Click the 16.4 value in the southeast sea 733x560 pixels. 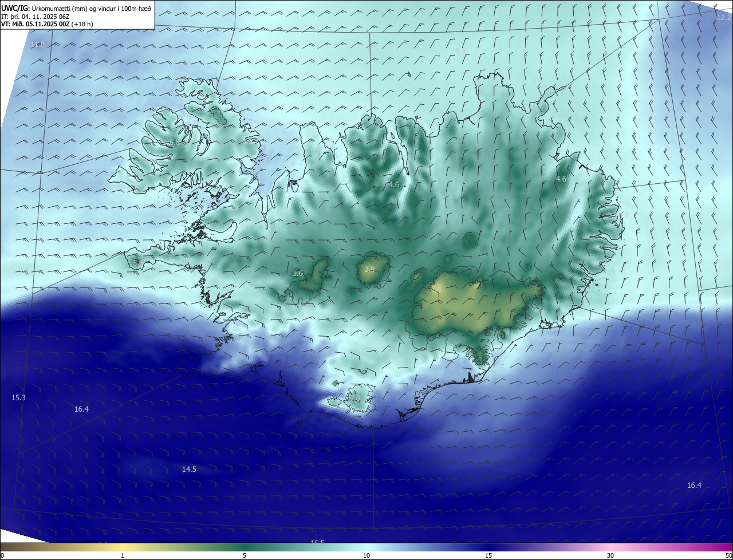(694, 485)
